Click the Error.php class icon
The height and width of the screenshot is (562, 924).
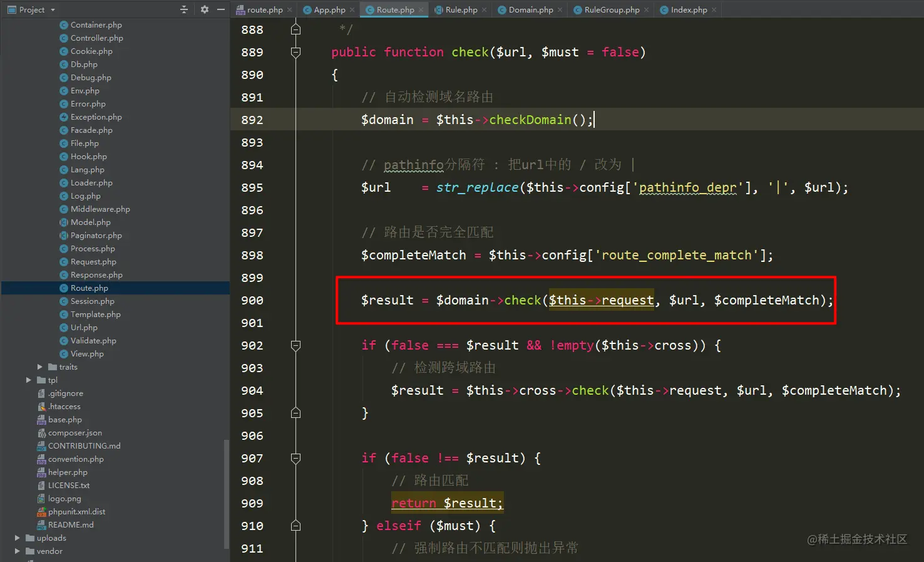[64, 104]
